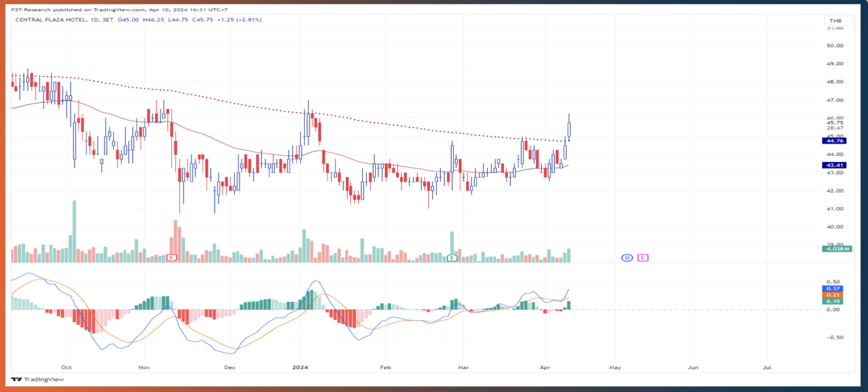
Task: Click the green E earnings marker
Action: click(x=451, y=258)
